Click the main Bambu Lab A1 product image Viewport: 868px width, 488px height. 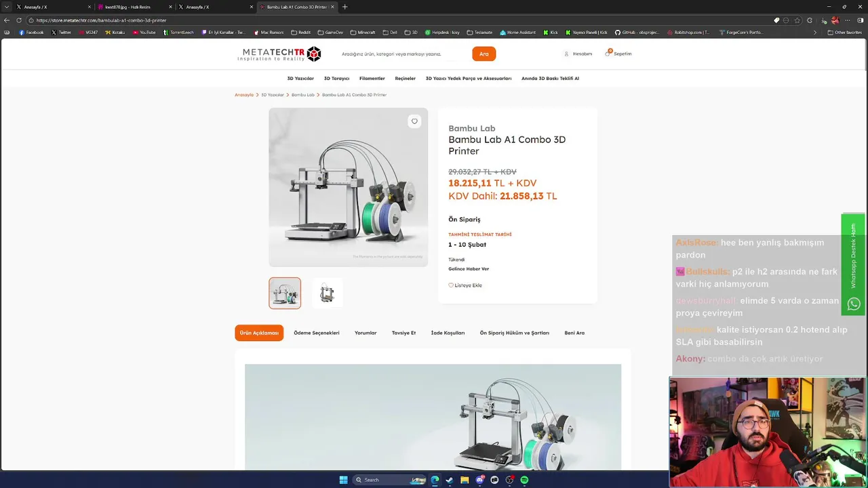click(348, 187)
